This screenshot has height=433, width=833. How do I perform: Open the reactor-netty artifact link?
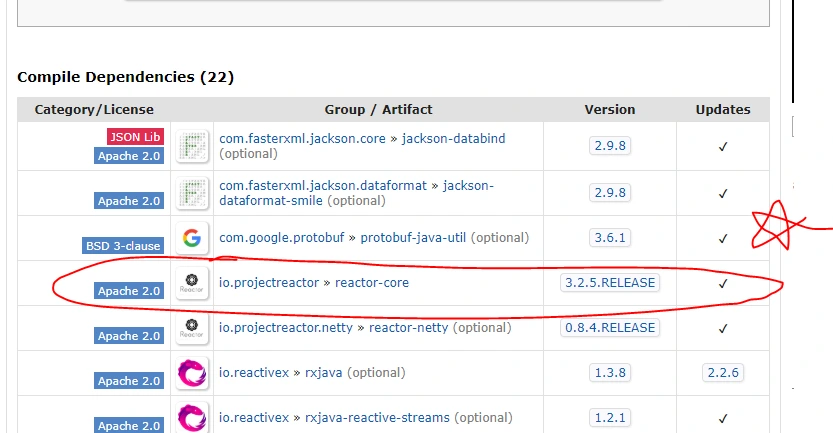pyautogui.click(x=409, y=328)
